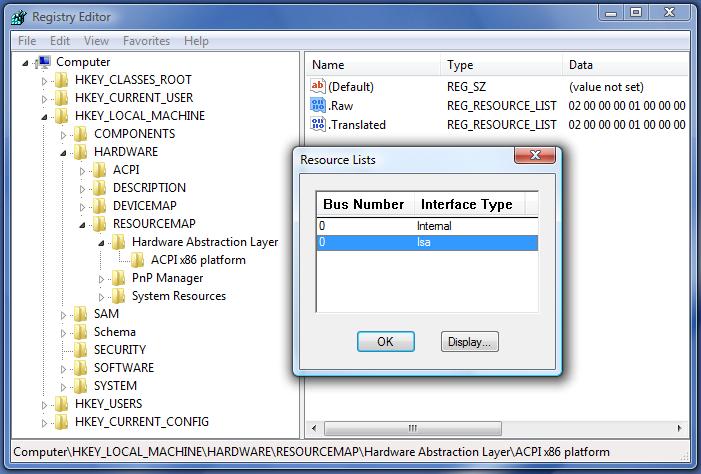Image resolution: width=701 pixels, height=474 pixels.
Task: Click the SYSTEM folder icon
Action: coord(80,386)
